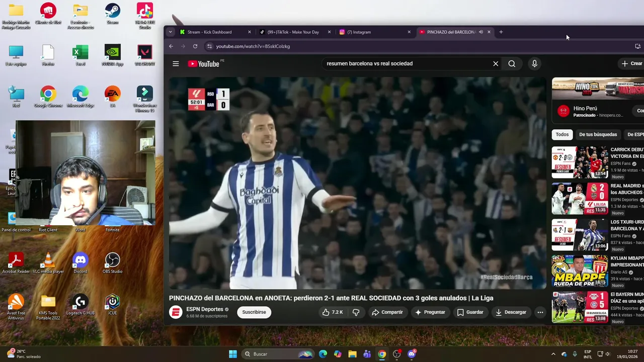Open Chrome tab search dropdown arrow
644x362 pixels.
click(171, 32)
